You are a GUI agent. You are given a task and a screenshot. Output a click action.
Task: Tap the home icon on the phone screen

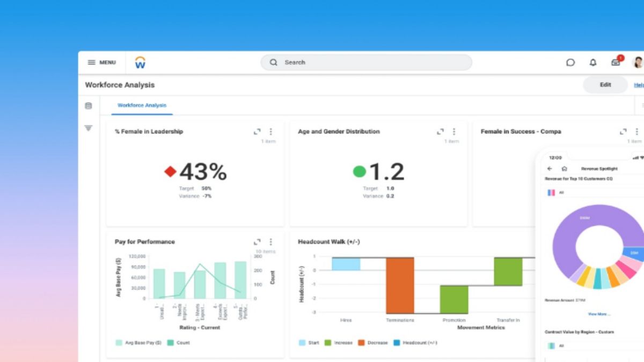(x=564, y=168)
